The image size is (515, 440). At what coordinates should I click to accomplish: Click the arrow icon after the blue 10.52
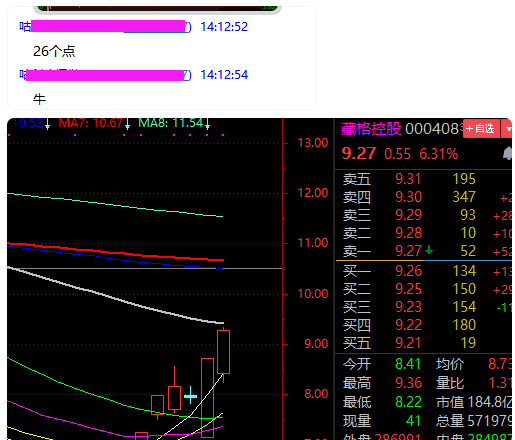[47, 124]
